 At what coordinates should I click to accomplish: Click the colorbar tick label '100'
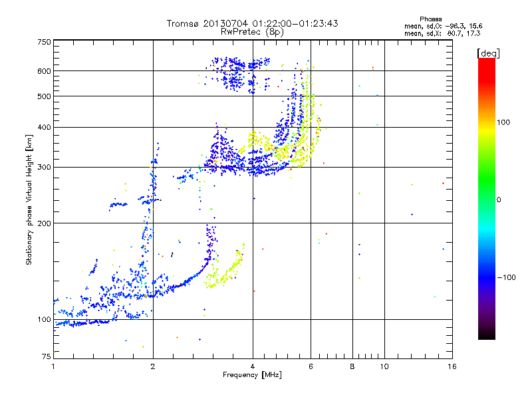click(503, 122)
